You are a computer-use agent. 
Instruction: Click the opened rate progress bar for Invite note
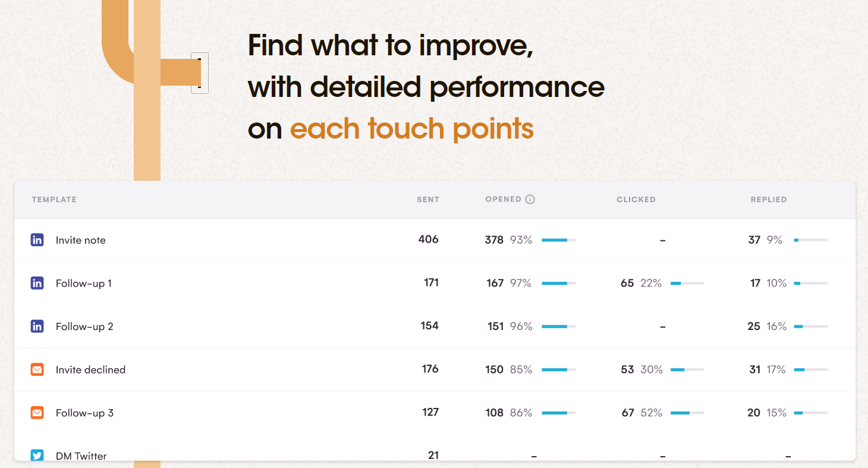pos(559,240)
